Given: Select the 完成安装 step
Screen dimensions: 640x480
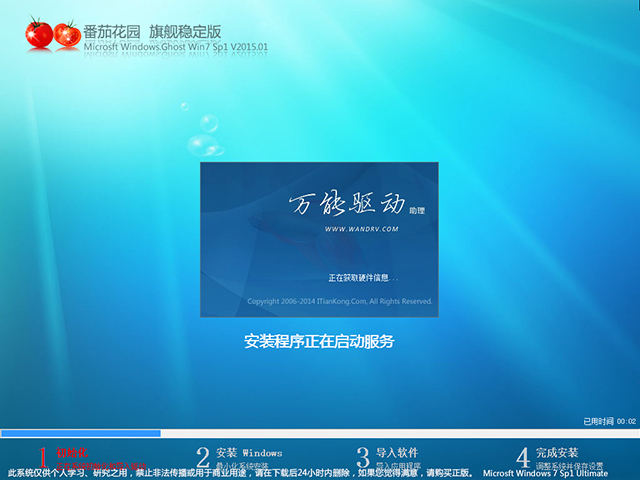Looking at the screenshot, I should tap(556, 453).
